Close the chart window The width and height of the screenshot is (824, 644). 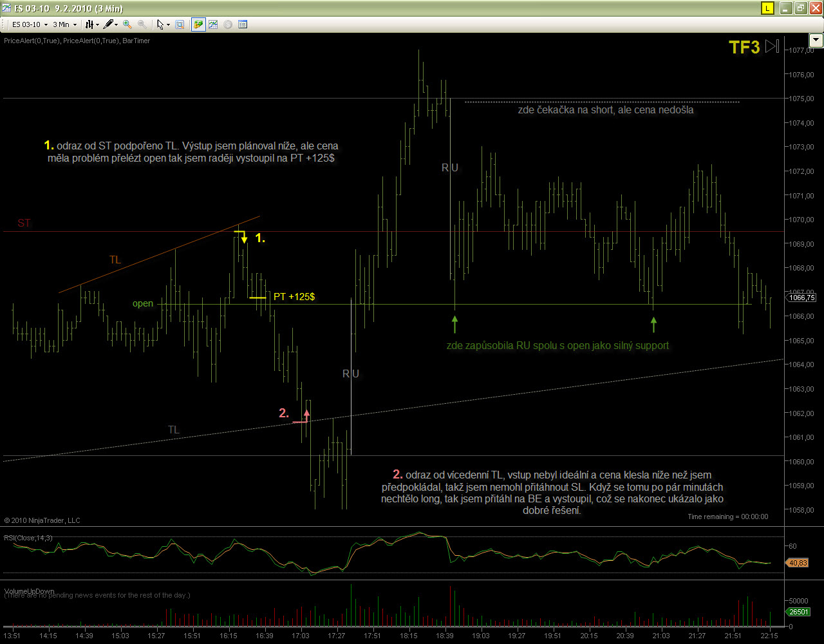point(814,8)
